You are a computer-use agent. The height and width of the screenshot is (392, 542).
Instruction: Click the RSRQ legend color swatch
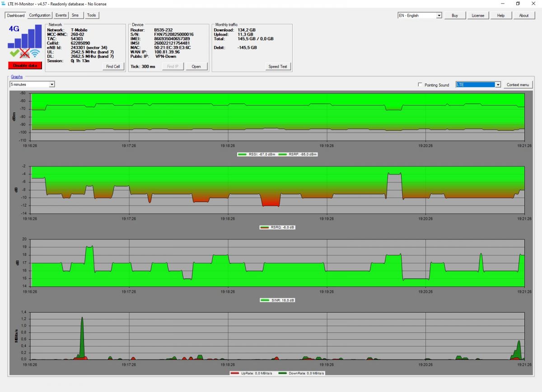[x=265, y=227]
